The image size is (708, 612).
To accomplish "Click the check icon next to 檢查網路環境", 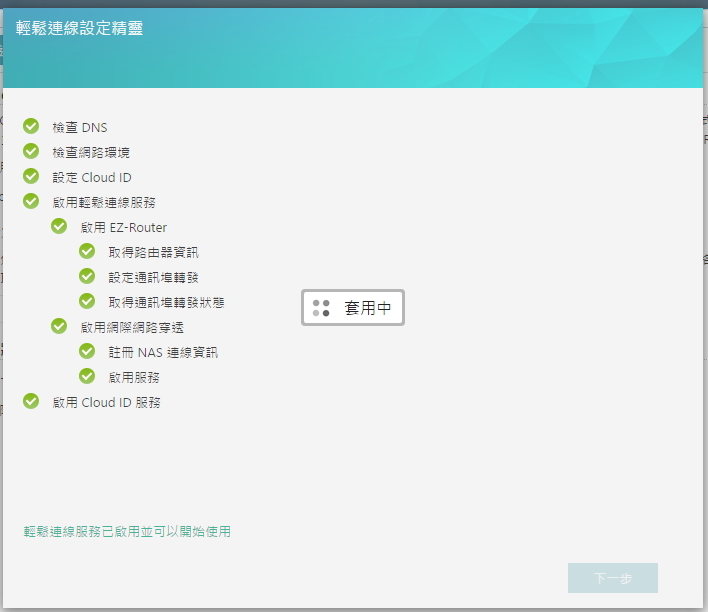I will click(31, 151).
